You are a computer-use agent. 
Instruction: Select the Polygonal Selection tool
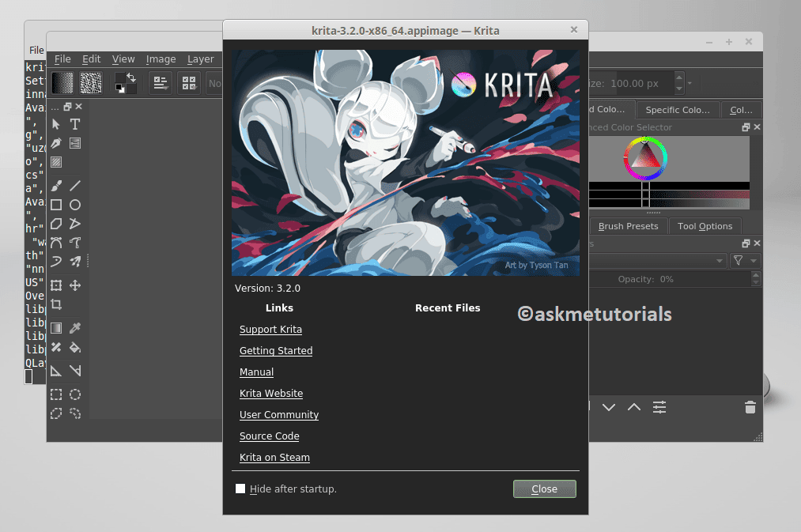(x=56, y=413)
